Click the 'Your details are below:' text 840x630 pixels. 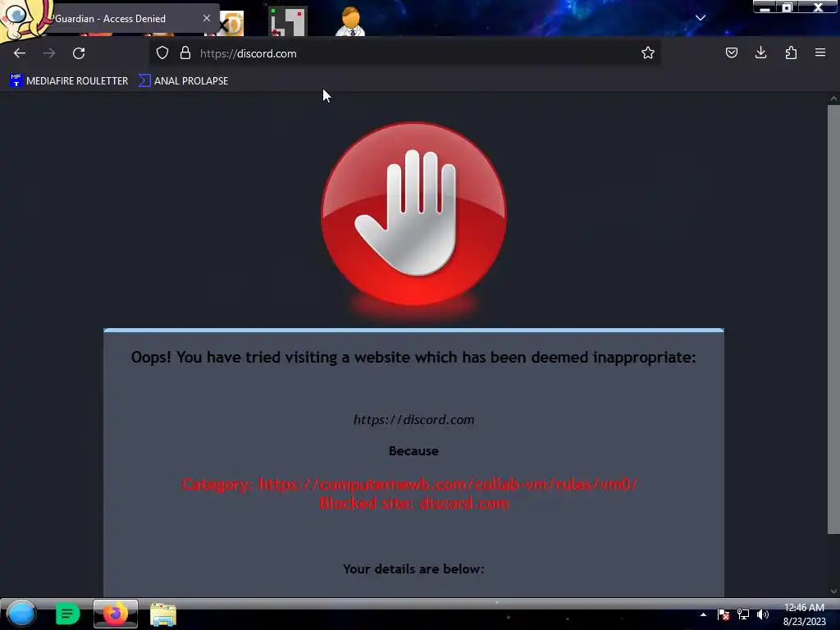pyautogui.click(x=413, y=569)
